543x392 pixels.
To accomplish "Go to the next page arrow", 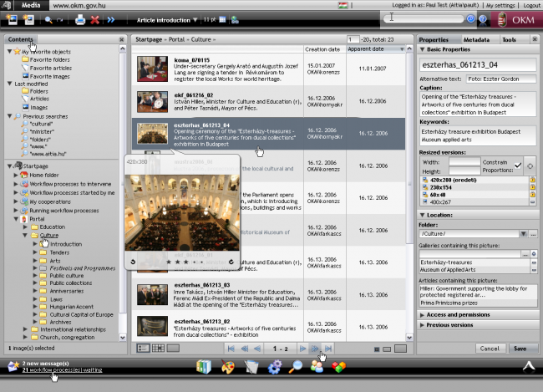I will [x=302, y=349].
